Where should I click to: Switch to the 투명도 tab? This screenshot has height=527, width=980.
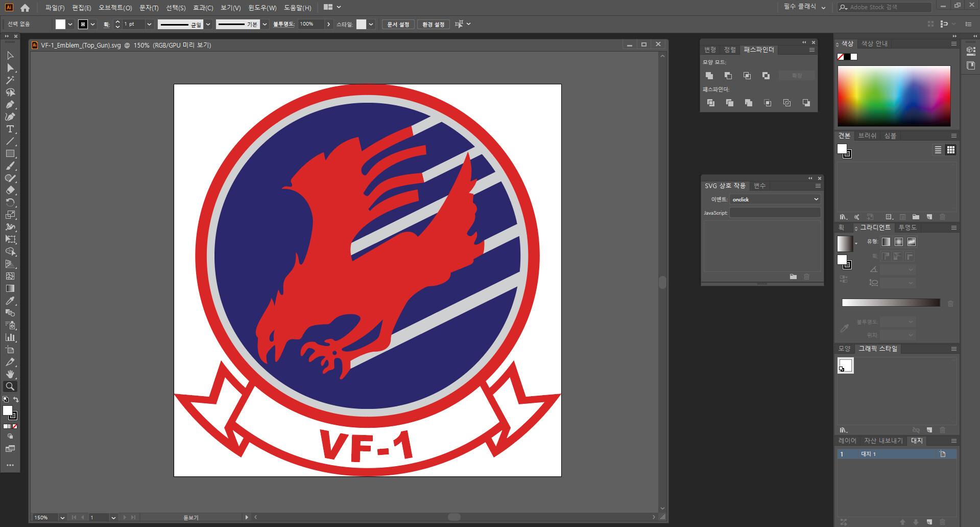(907, 227)
